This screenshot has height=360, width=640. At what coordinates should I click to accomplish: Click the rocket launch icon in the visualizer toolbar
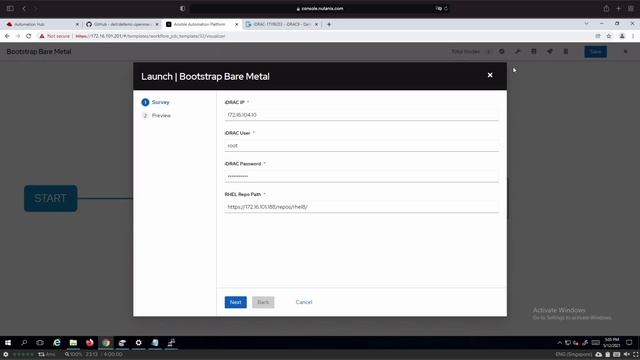click(x=550, y=51)
